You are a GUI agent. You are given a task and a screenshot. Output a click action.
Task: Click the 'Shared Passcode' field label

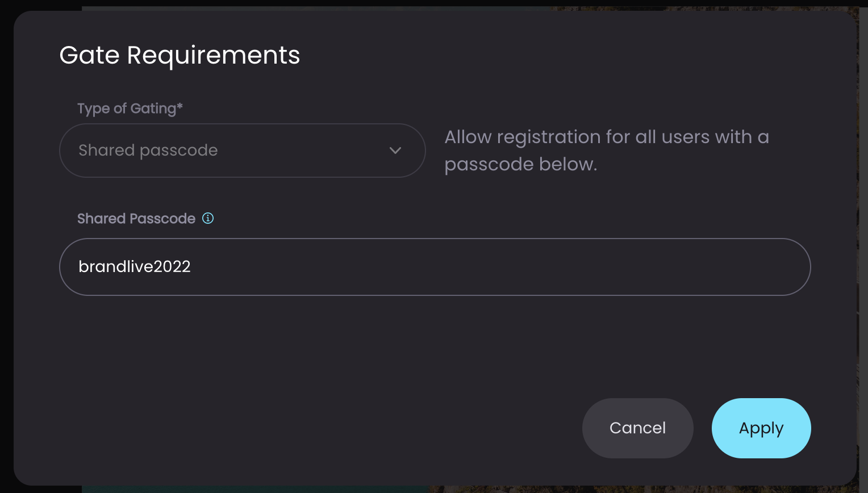click(x=136, y=219)
